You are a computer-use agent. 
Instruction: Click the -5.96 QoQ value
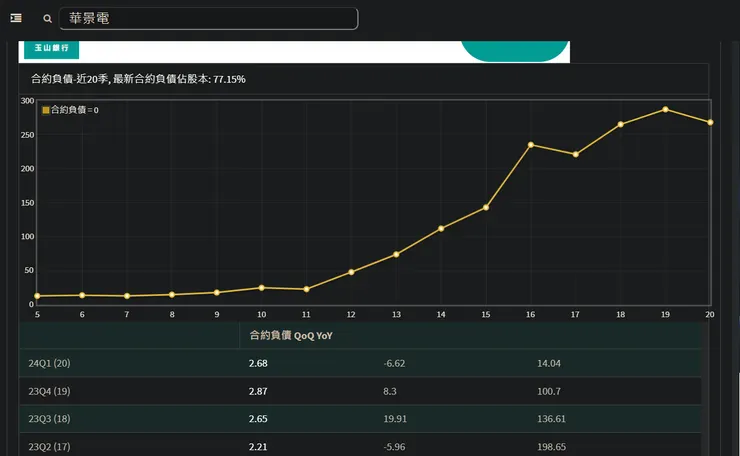pyautogui.click(x=394, y=447)
